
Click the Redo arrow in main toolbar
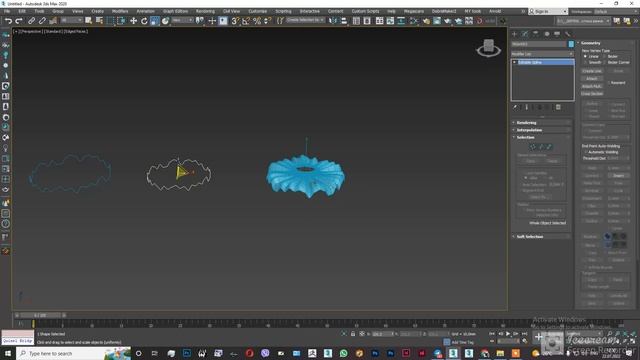(19, 21)
